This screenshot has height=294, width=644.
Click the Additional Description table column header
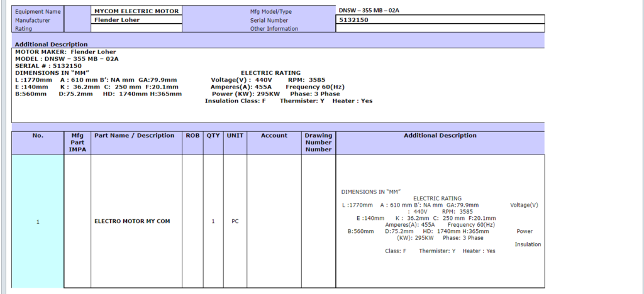(440, 136)
